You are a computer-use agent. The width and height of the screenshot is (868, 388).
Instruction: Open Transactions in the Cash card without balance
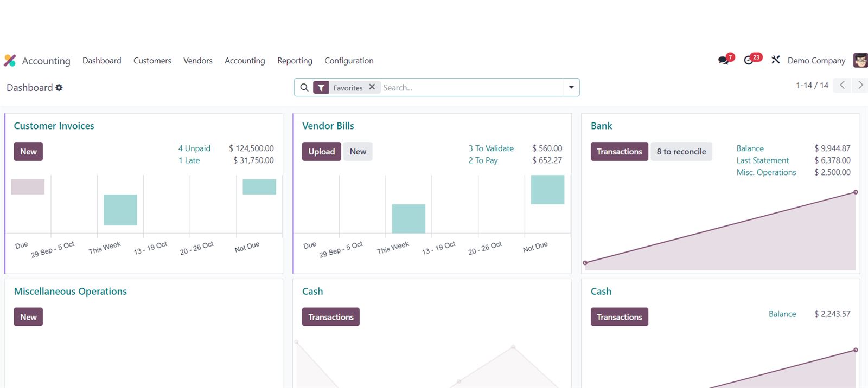point(331,317)
